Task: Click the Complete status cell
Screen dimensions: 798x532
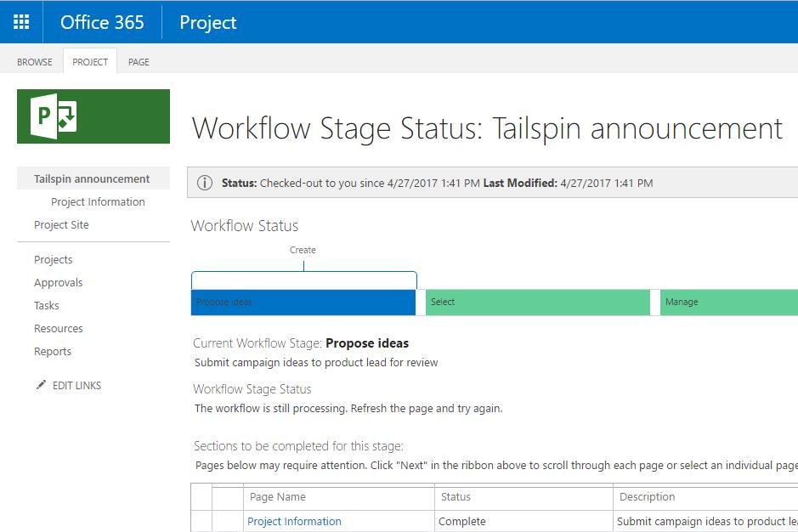Action: (462, 521)
